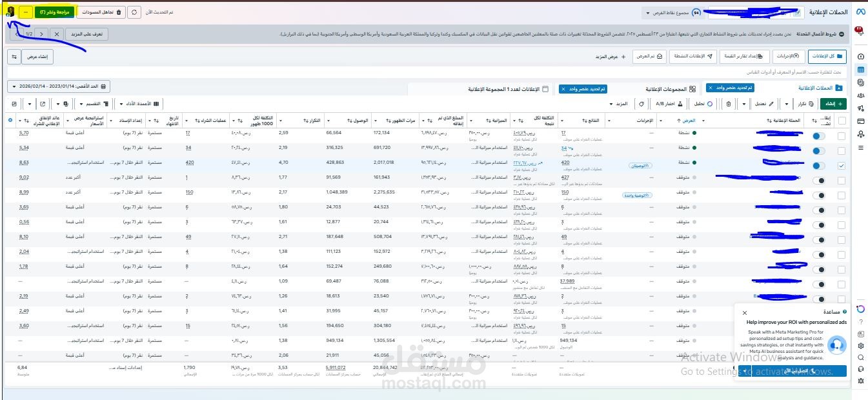Image resolution: width=868 pixels, height=400 pixels.
Task: Select كل الإعلانات view chip
Action: coord(829,56)
